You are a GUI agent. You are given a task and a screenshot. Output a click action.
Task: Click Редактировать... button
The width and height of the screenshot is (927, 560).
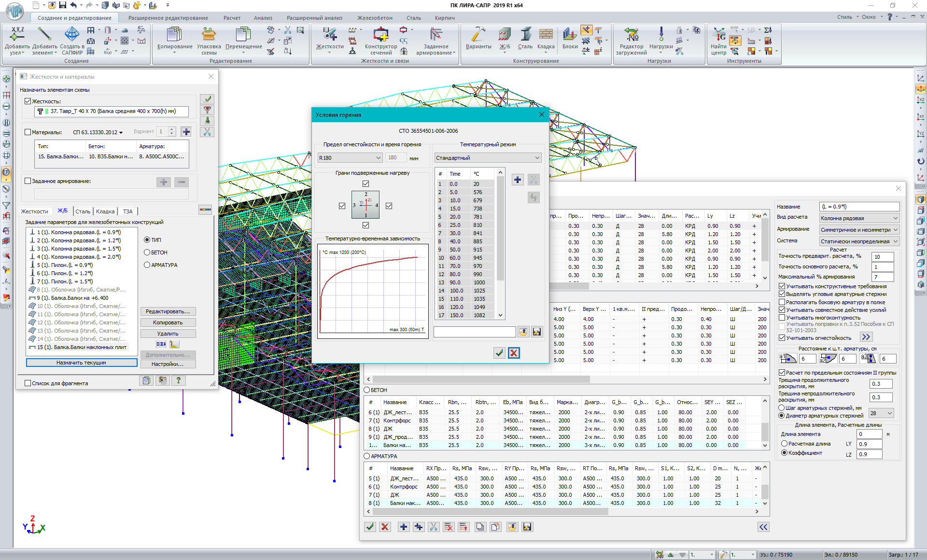point(168,311)
